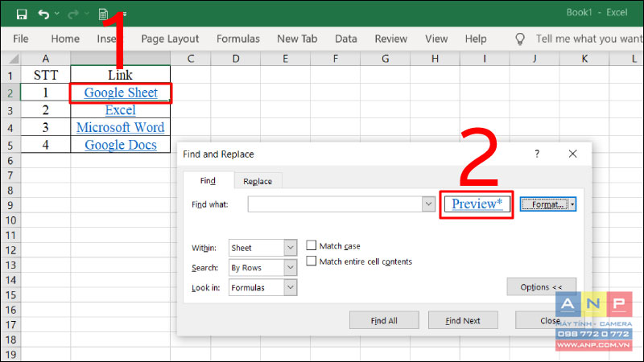This screenshot has width=644, height=362.
Task: Click into the Find what input field
Action: [335, 204]
